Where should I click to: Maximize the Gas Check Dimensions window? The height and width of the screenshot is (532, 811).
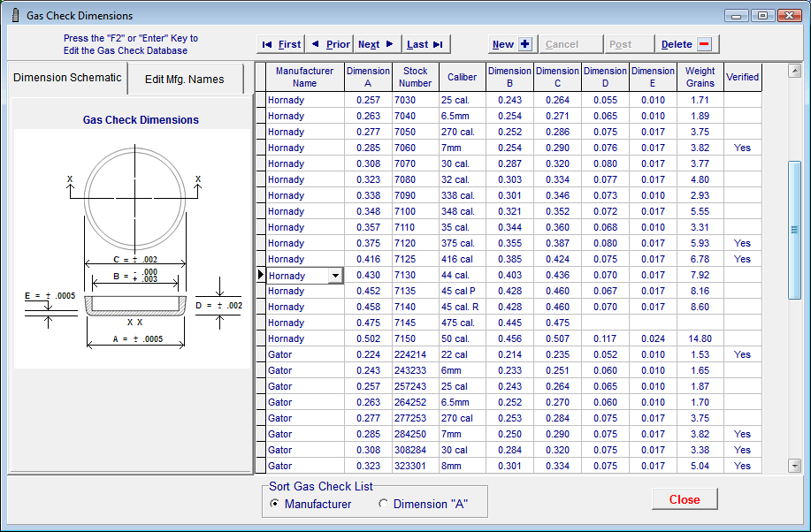pos(763,16)
